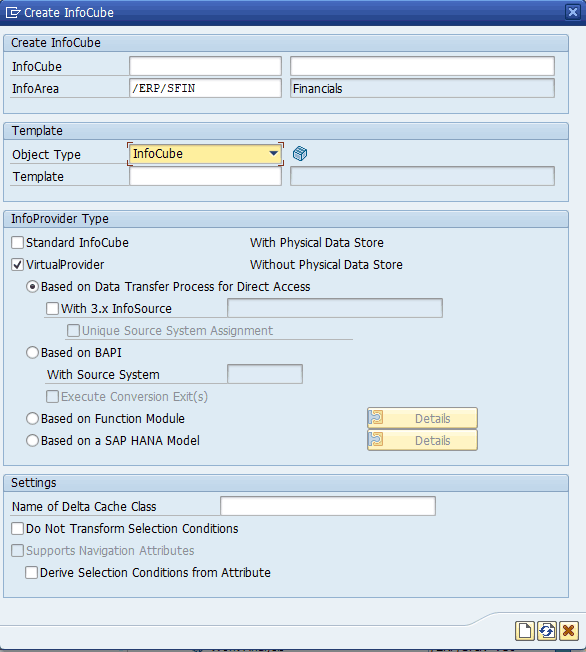
Task: Close the Create InfoCube dialog window
Action: [573, 12]
